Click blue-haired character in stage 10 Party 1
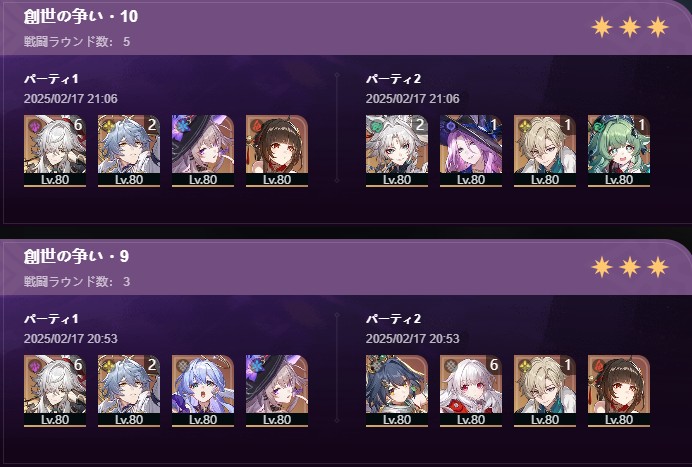Image resolution: width=692 pixels, height=467 pixels. pos(129,151)
